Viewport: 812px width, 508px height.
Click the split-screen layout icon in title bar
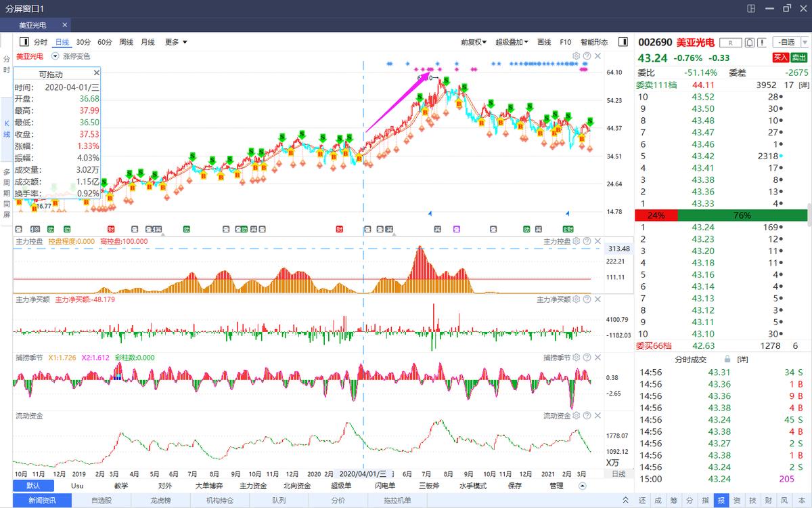point(750,8)
